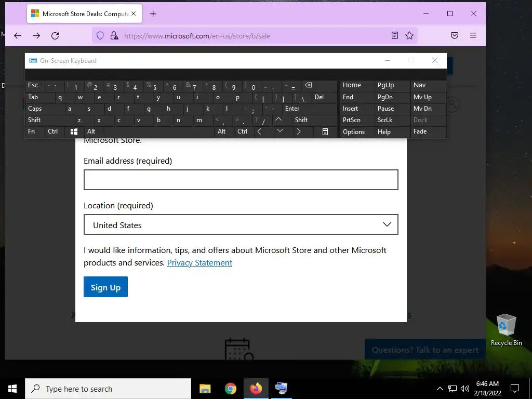Toggle the Fn key on keyboard
This screenshot has height=399, width=532.
click(x=35, y=131)
